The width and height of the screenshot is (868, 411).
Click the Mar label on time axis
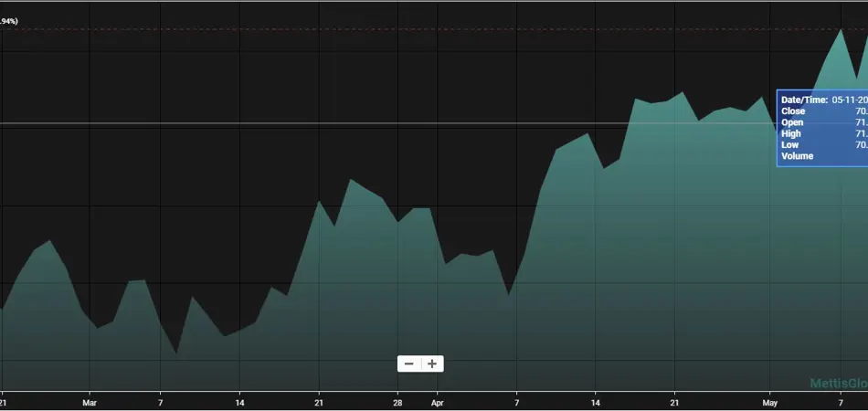pos(90,401)
